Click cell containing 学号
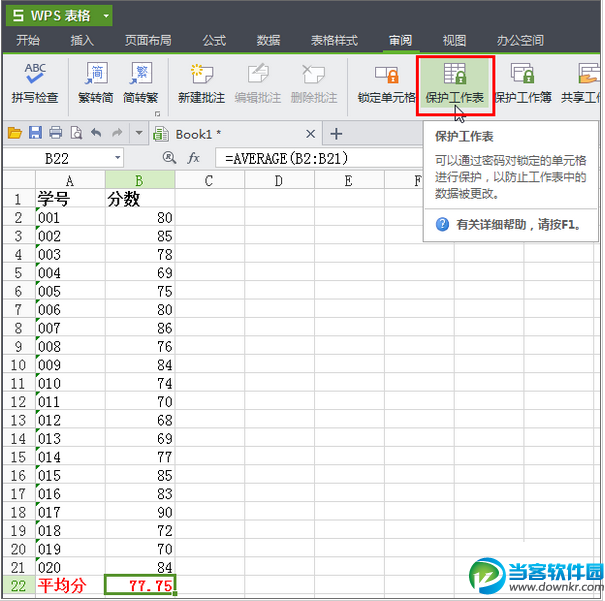This screenshot has height=601, width=605. [x=70, y=199]
